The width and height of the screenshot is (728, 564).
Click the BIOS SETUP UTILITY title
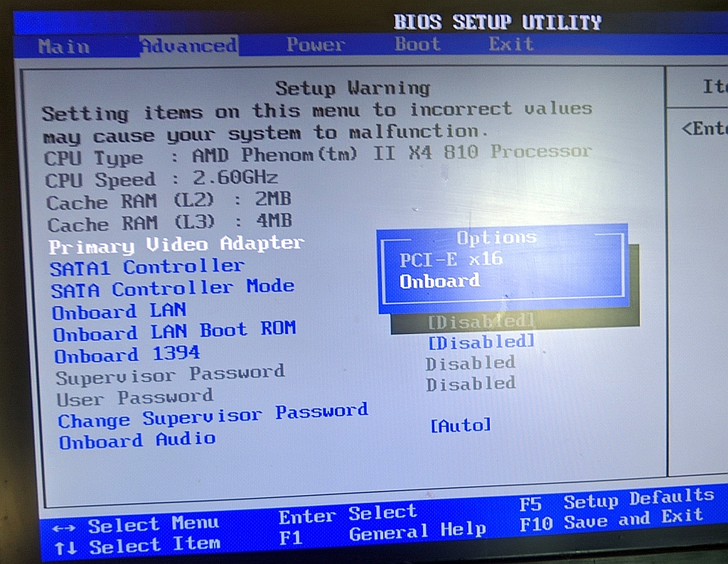(x=497, y=22)
